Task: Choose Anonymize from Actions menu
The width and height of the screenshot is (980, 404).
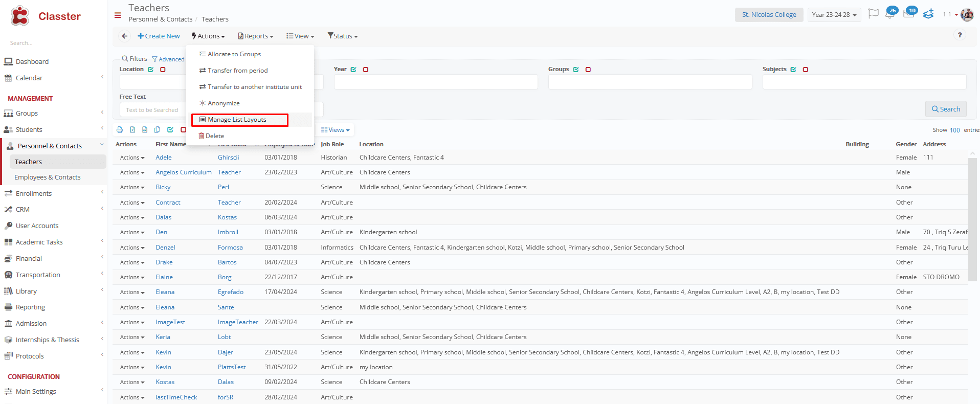Action: coord(219,103)
